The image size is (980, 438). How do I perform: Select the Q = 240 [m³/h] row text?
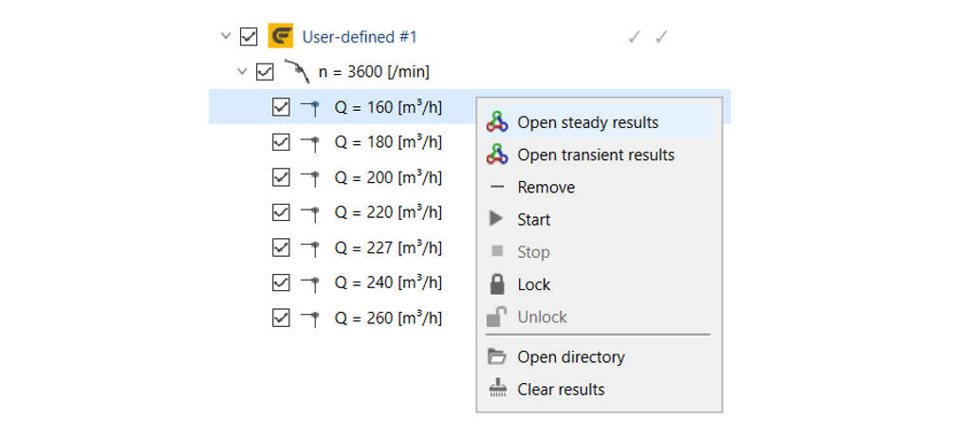coord(388,283)
